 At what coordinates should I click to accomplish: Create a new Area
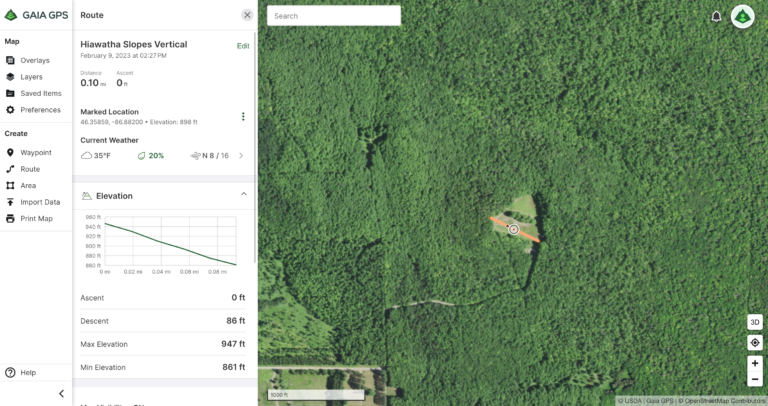tap(28, 186)
